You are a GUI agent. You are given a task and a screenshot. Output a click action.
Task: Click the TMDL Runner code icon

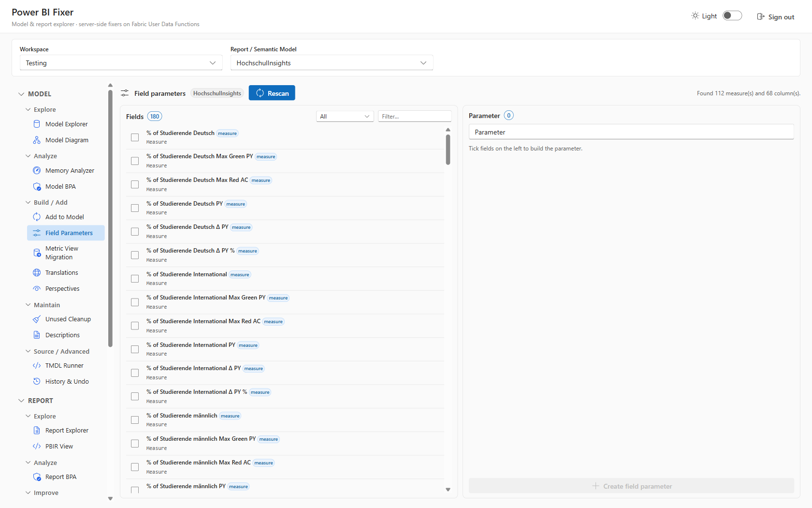[37, 365]
